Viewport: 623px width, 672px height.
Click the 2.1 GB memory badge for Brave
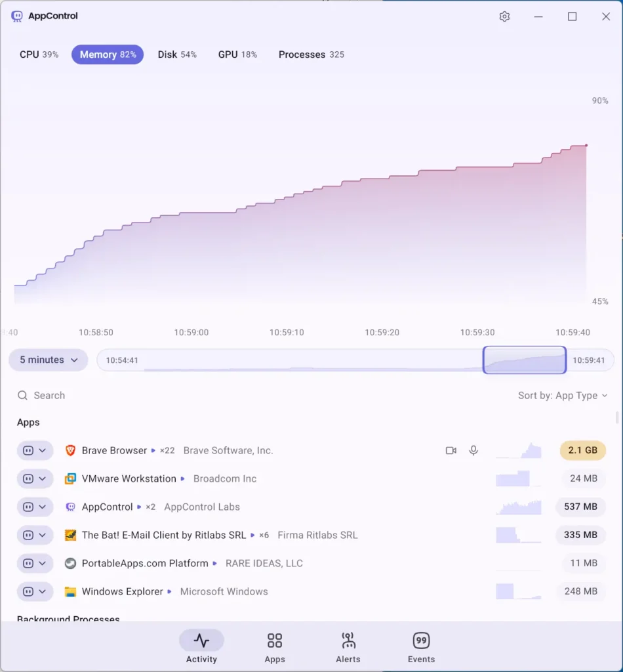coord(582,450)
